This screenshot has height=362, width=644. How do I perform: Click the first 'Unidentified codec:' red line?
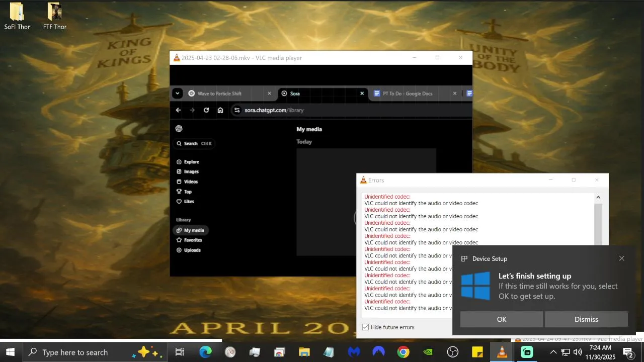point(387,197)
